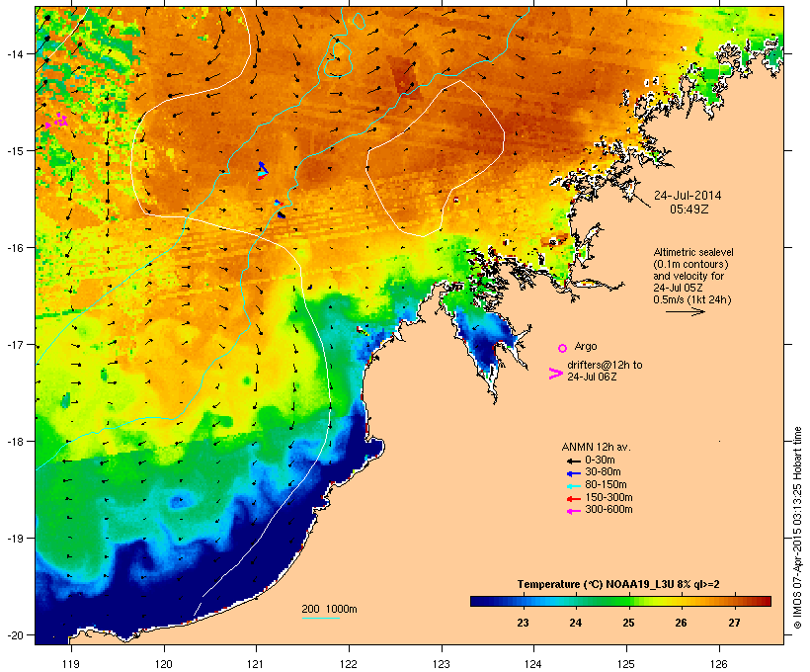Click the time label 05:49Z
Screen dimensions: 810x672
point(689,210)
